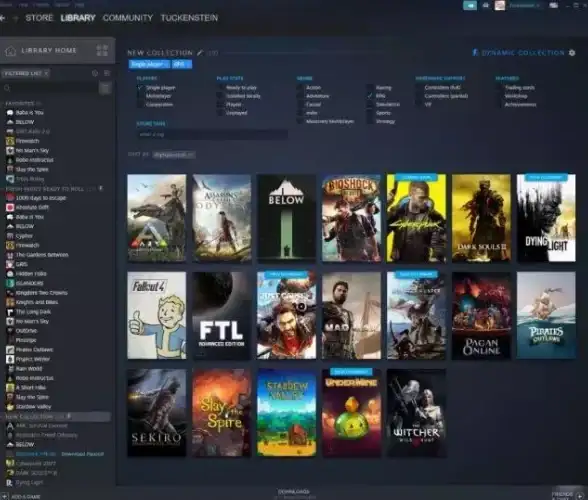Check the Cooperative checkbox
588x500 pixels.
pyautogui.click(x=140, y=105)
